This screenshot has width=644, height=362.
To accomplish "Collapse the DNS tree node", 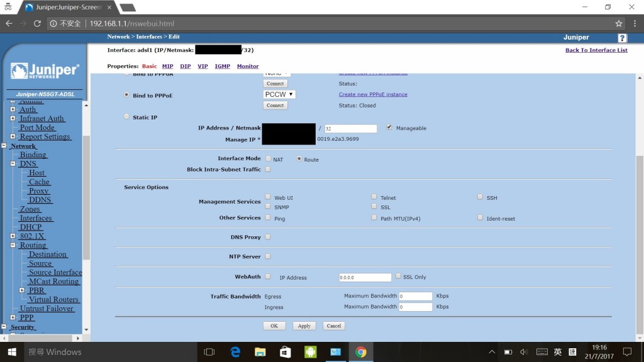I will [13, 163].
